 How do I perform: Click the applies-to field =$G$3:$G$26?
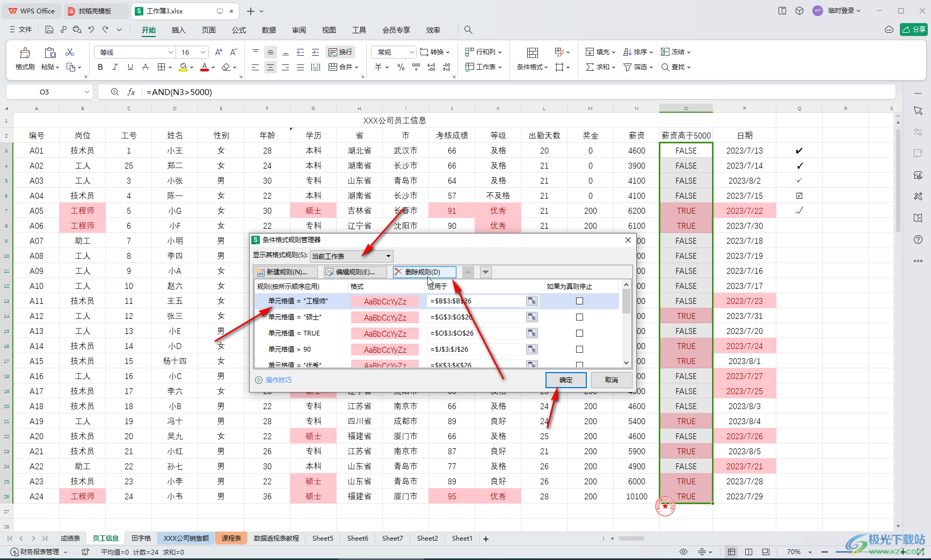476,317
